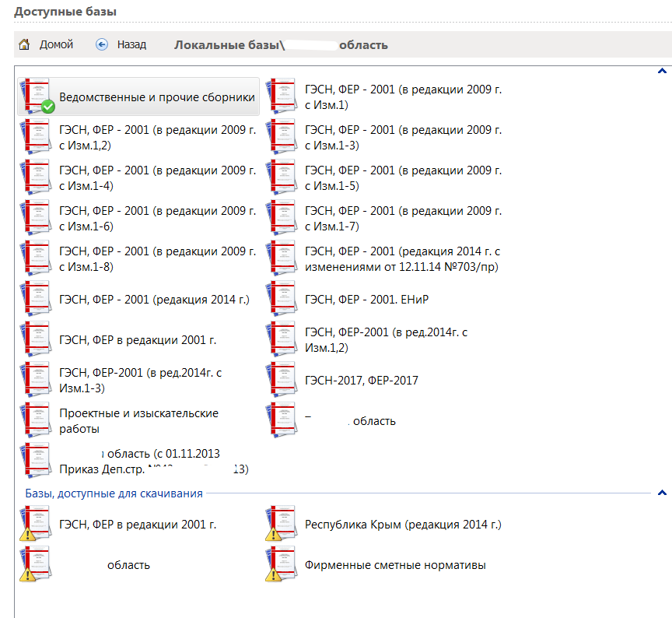
Task: Open Проектные и изыскательские работы icon
Action: (x=36, y=420)
